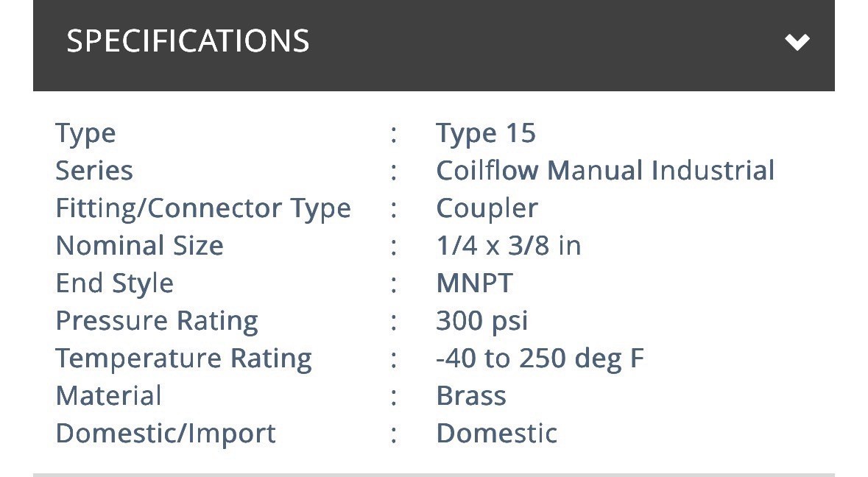
Task: Select the Series label
Action: coord(94,171)
